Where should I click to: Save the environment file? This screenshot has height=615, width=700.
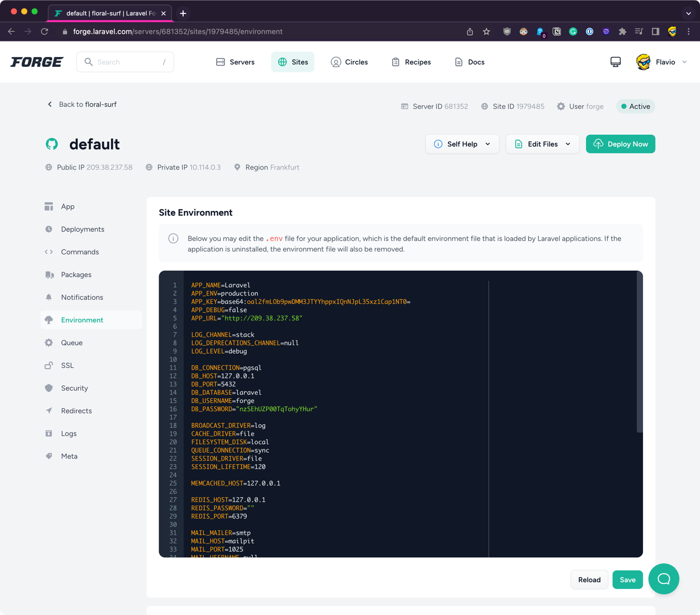point(627,580)
